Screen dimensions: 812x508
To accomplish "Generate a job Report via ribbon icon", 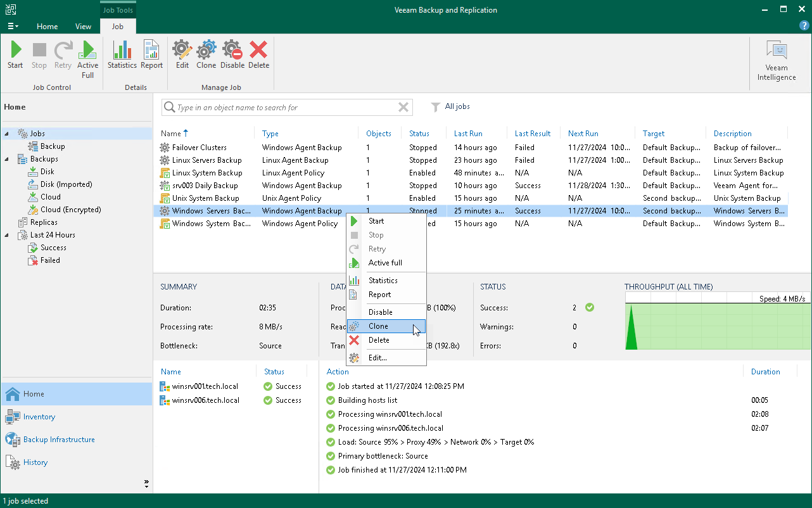I will (x=151, y=54).
